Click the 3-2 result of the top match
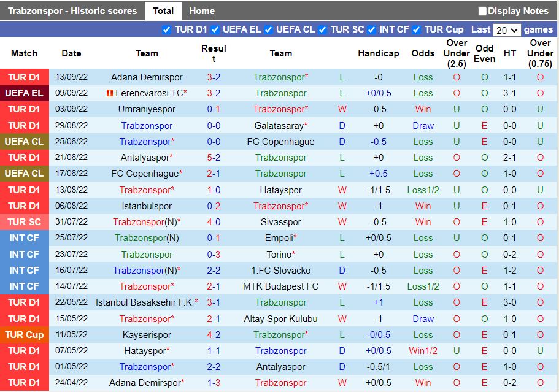 click(x=214, y=77)
